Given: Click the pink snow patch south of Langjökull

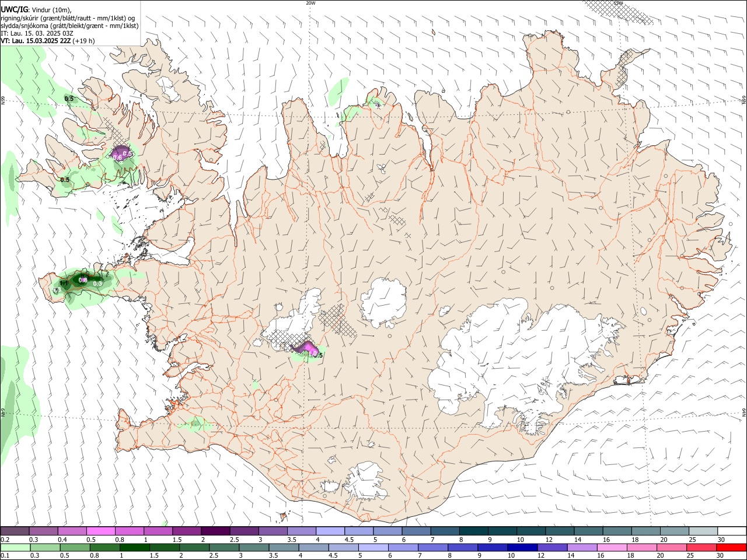Looking at the screenshot, I should 306,348.
